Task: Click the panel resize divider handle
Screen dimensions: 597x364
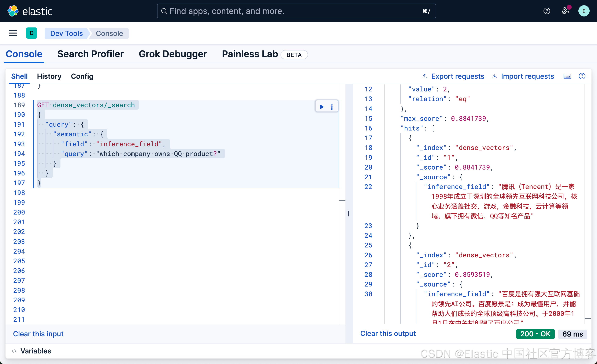Action: coord(349,213)
